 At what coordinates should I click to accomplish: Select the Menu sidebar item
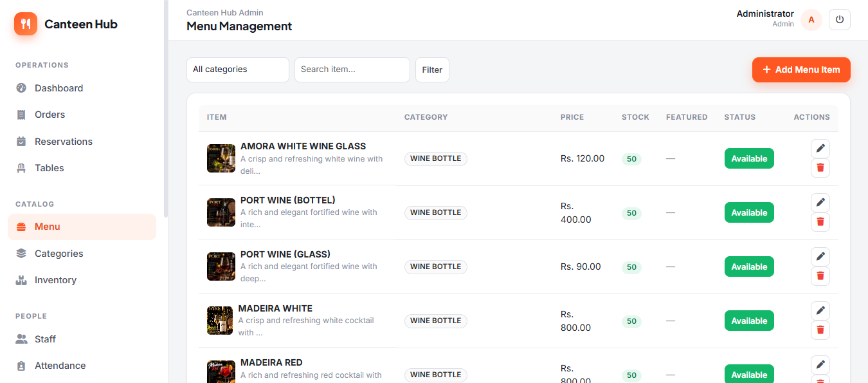tap(82, 227)
